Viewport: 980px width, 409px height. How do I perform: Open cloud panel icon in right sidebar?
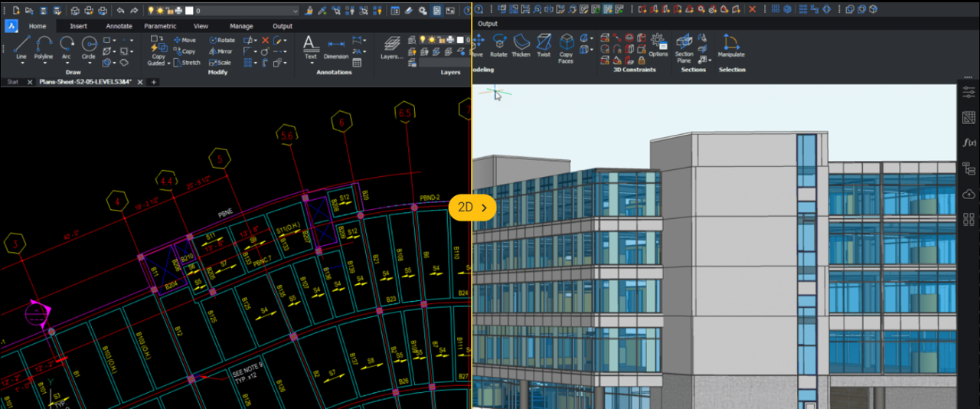click(x=969, y=195)
